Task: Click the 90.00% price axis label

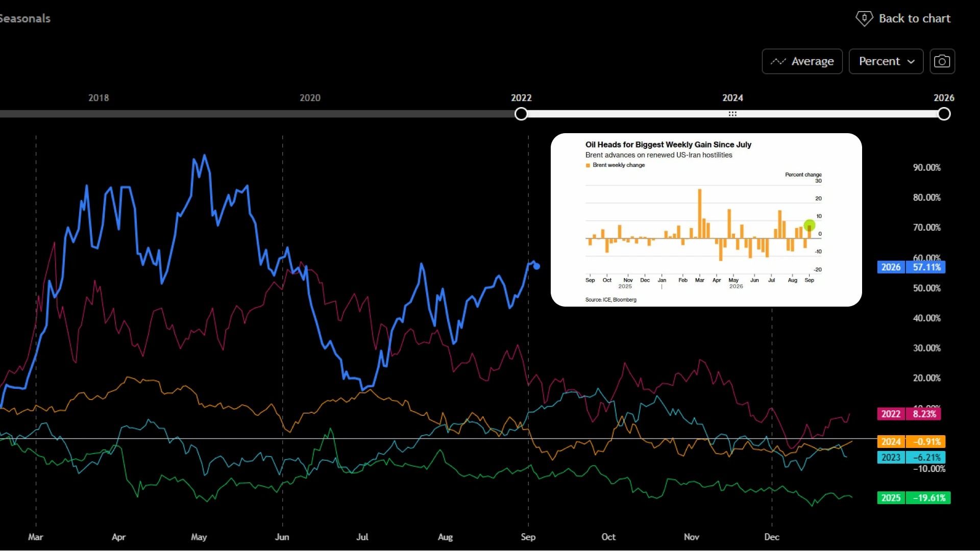Action: (x=927, y=168)
